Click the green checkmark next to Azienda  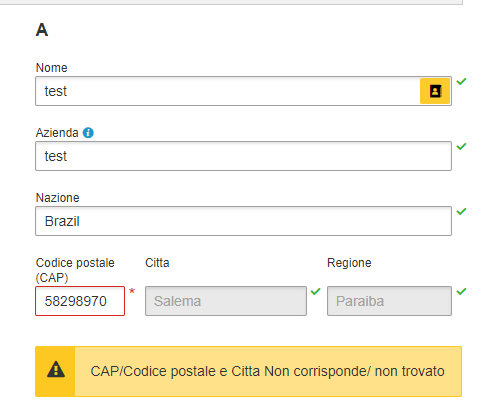pos(461,146)
